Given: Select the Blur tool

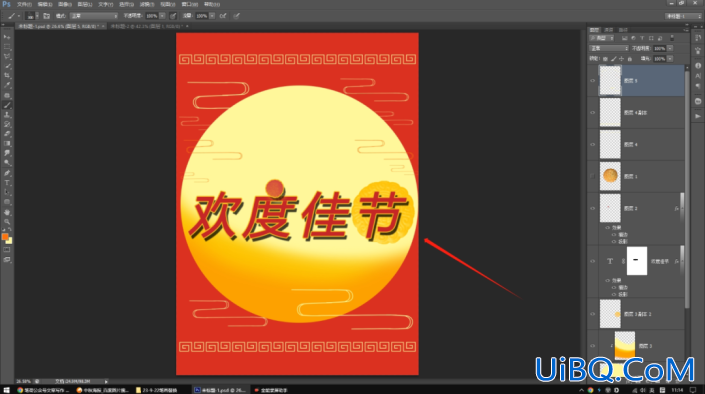Looking at the screenshot, I should tap(7, 153).
